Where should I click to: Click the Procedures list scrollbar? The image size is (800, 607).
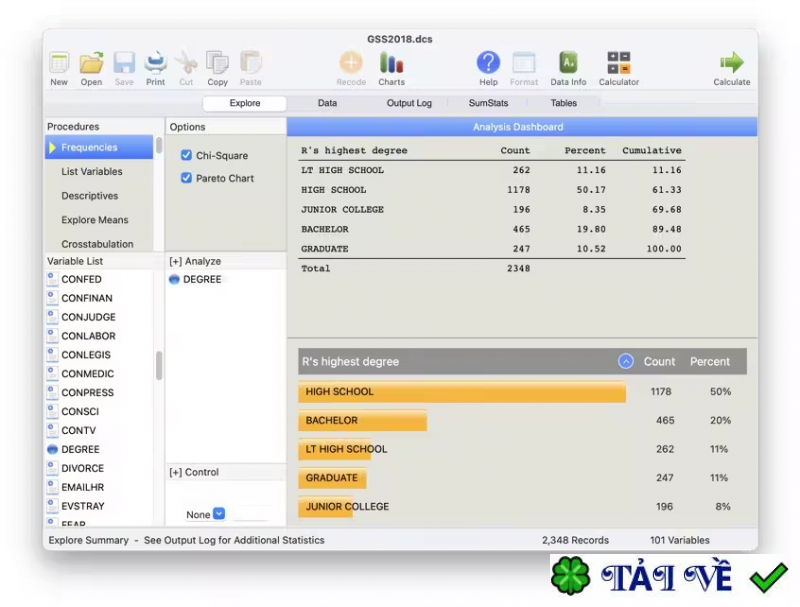tap(159, 145)
